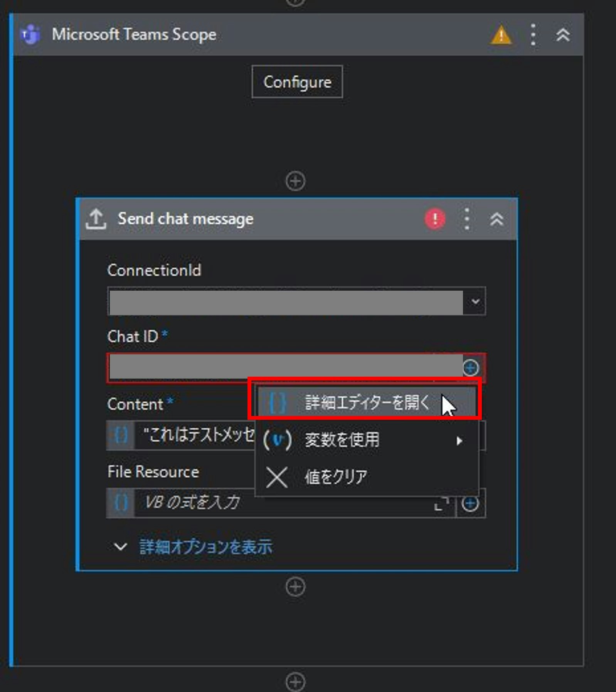Click the Configure button

point(297,82)
